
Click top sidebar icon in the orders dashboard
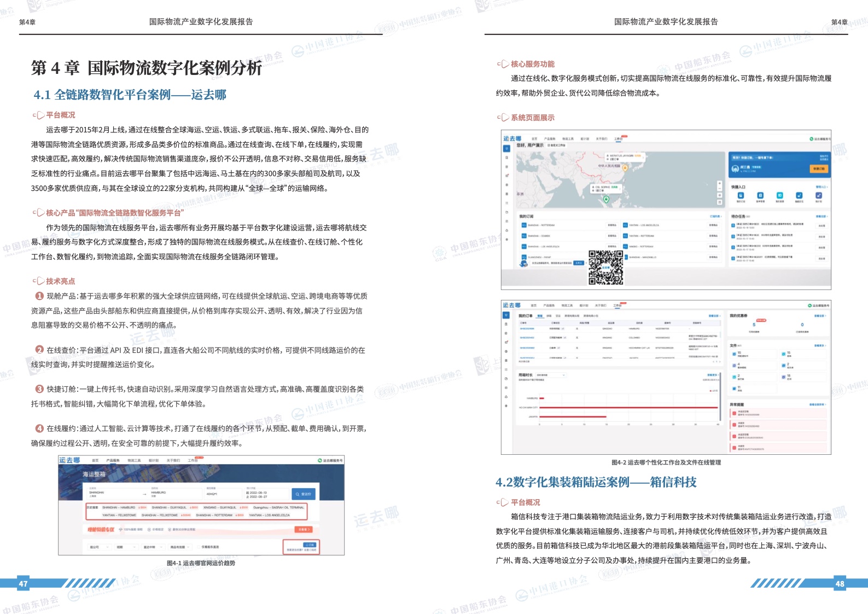pyautogui.click(x=506, y=315)
